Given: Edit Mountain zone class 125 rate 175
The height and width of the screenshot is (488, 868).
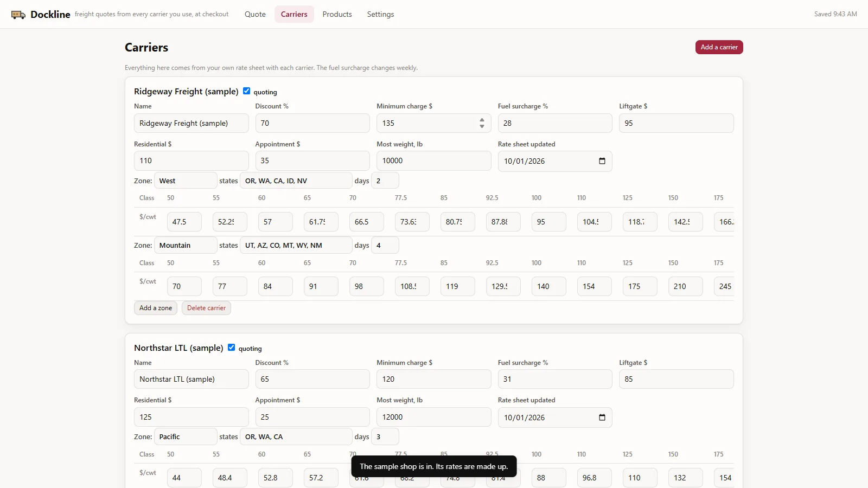Looking at the screenshot, I should [x=640, y=286].
